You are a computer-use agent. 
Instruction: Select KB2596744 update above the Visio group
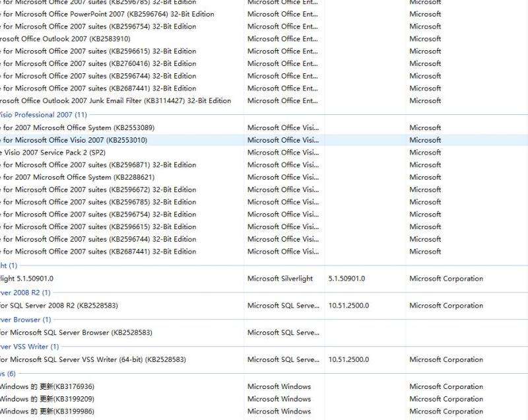point(98,76)
